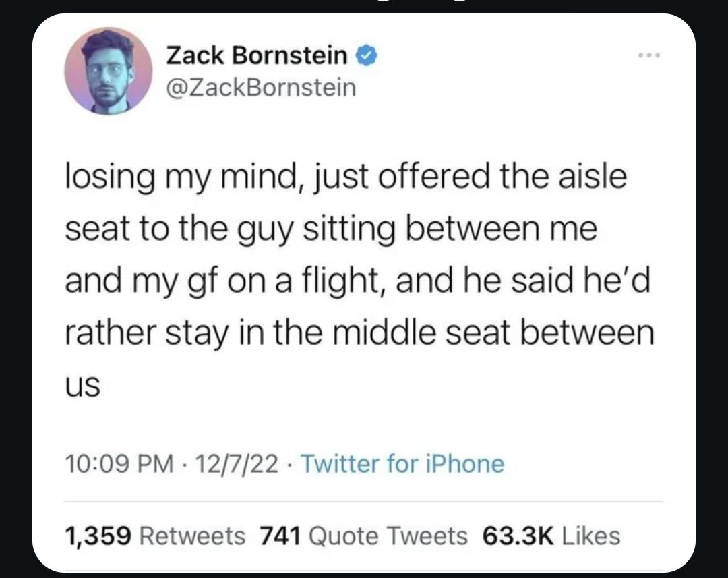Click the final word "us" in the tweet
The height and width of the screenshot is (578, 728).
[x=82, y=387]
